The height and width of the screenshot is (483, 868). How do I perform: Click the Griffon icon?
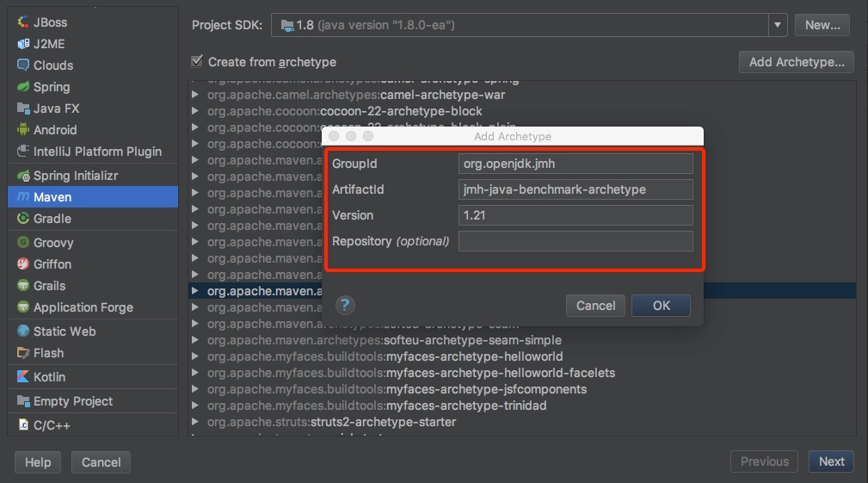(22, 264)
